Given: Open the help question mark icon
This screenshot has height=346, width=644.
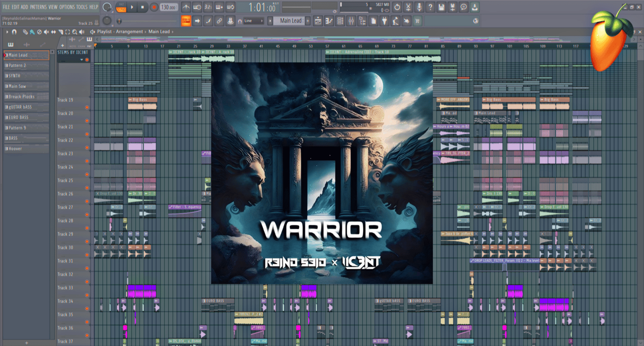Looking at the screenshot, I should pos(431,7).
